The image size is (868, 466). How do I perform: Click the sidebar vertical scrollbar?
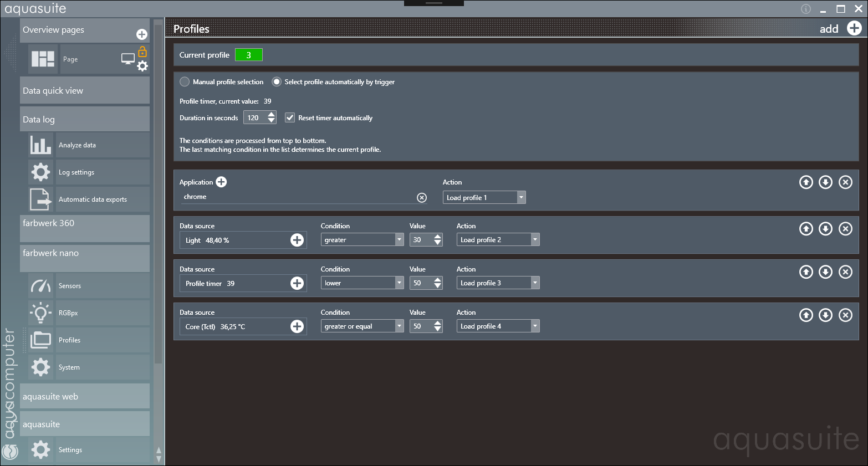[159, 194]
